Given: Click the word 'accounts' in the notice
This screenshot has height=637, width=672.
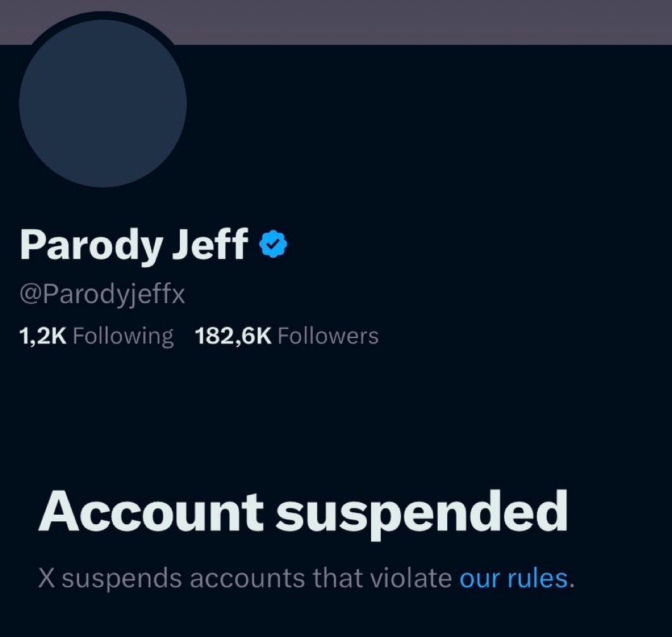Looking at the screenshot, I should (x=247, y=579).
